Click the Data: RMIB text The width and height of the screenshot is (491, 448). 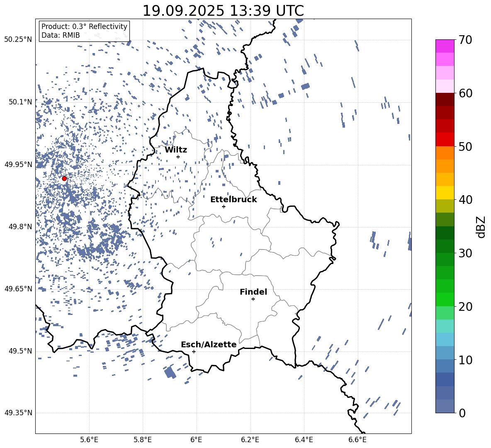pos(61,35)
